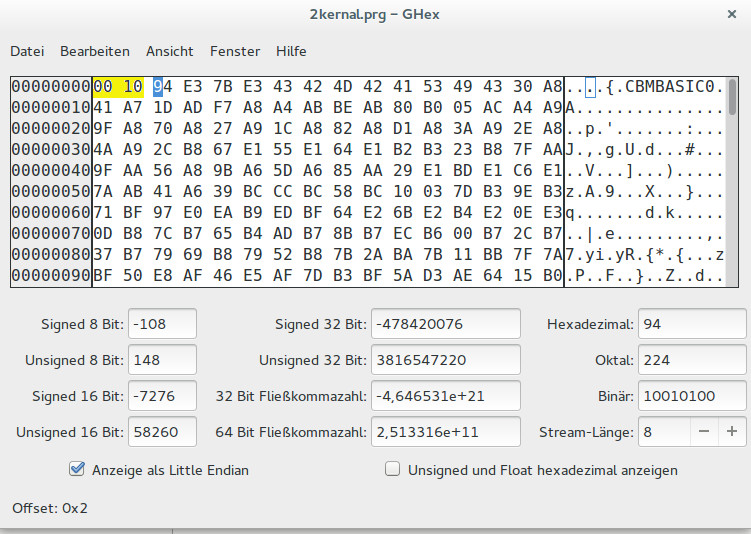The height and width of the screenshot is (534, 751).
Task: Open the Ansicht menu
Action: [170, 51]
